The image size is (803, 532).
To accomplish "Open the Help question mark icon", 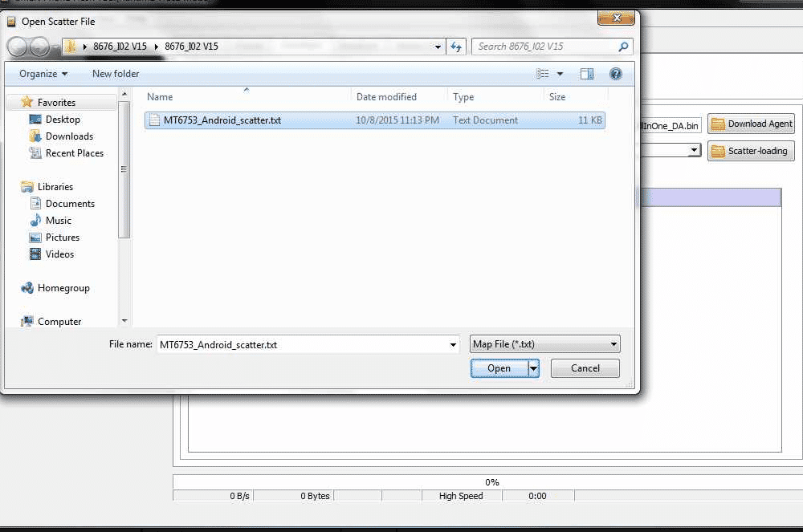I will coord(616,74).
